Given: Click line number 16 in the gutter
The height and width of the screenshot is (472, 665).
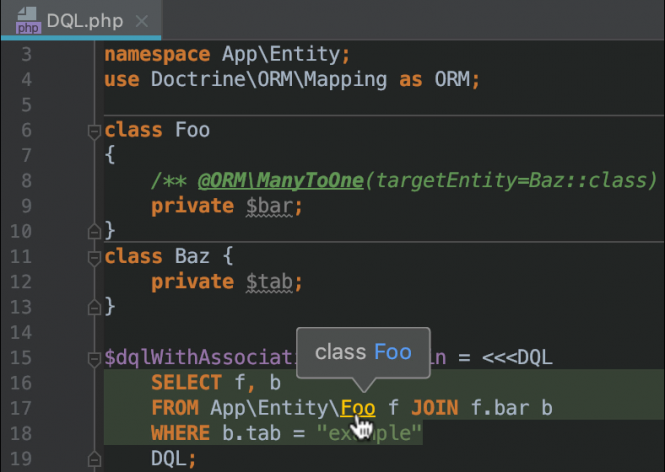Looking at the screenshot, I should coord(21,383).
